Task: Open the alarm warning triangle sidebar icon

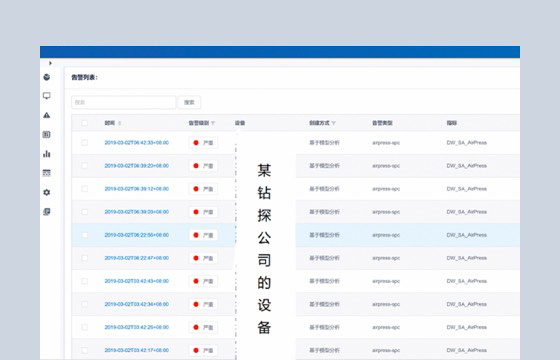Action: tap(47, 115)
